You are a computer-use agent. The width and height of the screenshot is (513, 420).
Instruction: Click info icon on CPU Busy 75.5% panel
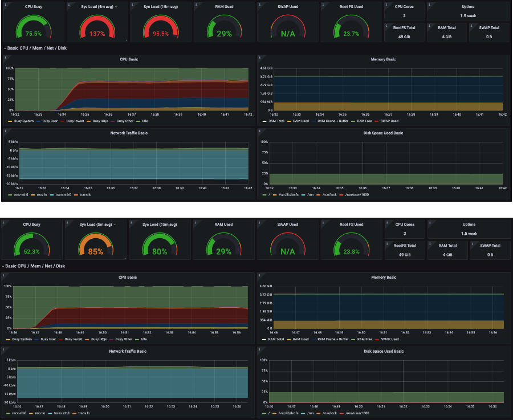[6, 5]
